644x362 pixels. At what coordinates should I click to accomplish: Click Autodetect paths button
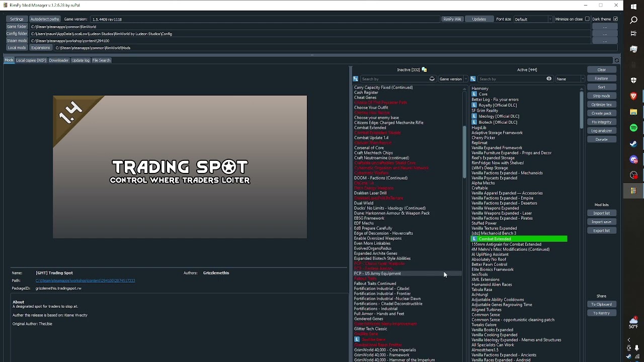45,19
